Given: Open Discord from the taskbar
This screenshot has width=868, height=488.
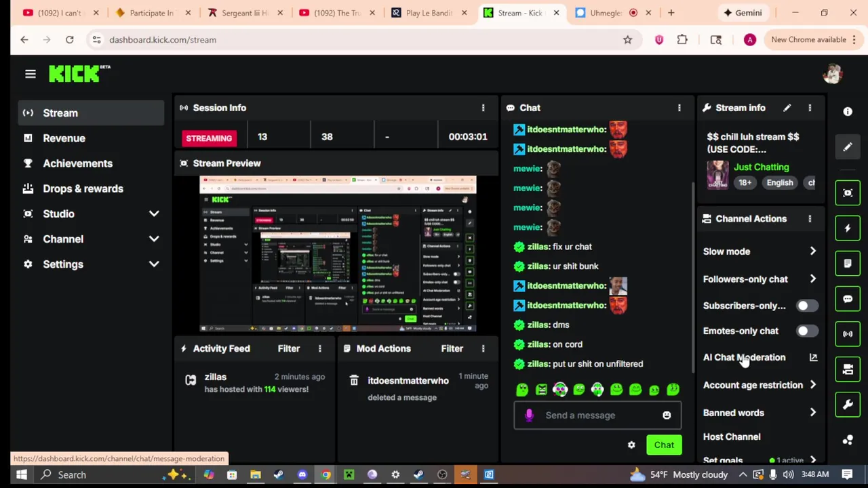Looking at the screenshot, I should 302,474.
